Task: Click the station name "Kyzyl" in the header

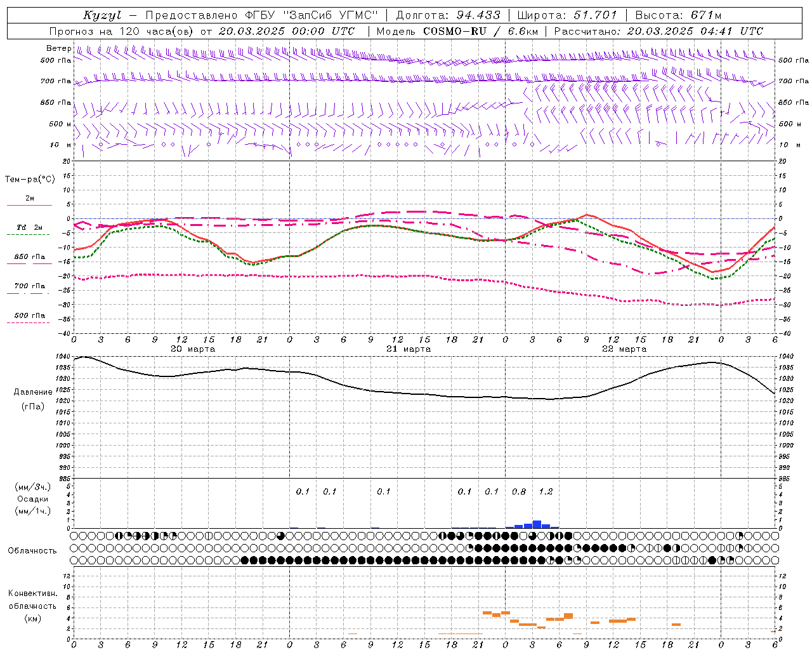Action: [x=102, y=15]
